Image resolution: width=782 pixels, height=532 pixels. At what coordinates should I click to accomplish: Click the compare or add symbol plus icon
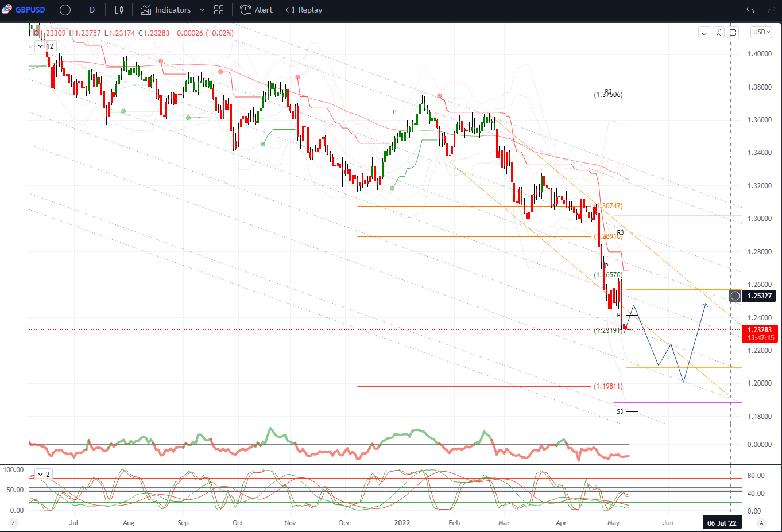[65, 10]
